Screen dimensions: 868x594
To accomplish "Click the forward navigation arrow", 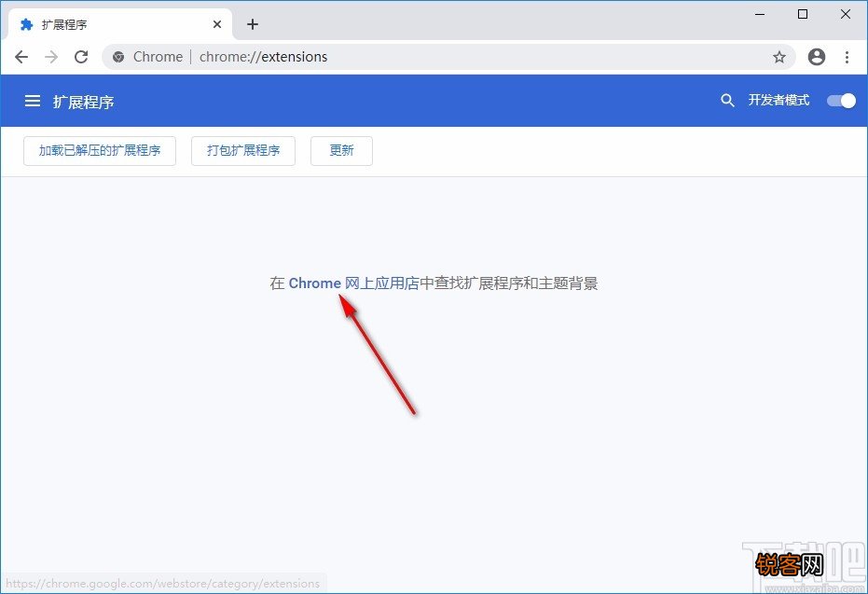I will 51,57.
